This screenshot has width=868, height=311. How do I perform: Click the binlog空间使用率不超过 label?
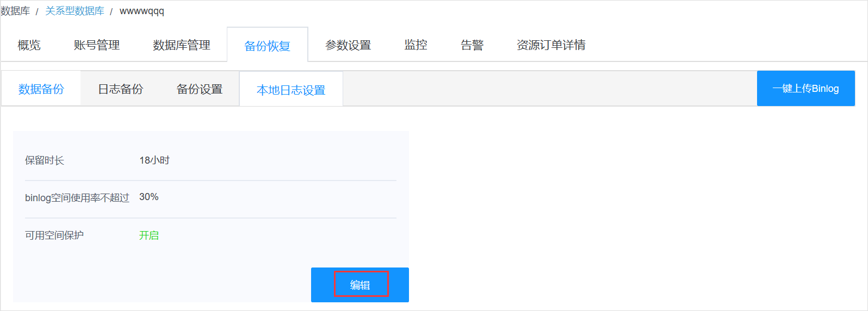point(77,198)
